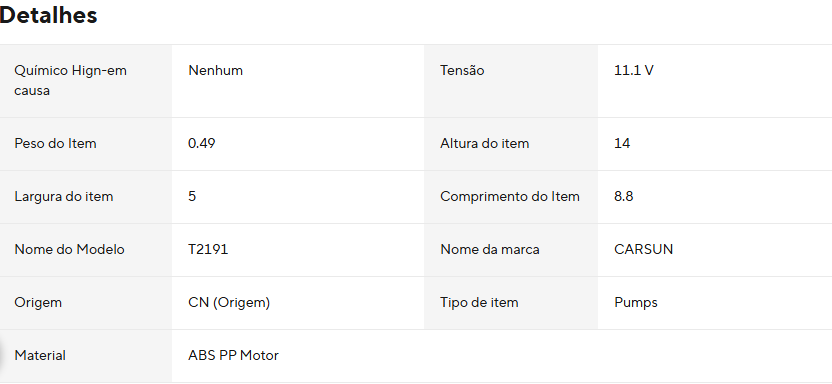This screenshot has height=384, width=832.
Task: Select the Largura do item label
Action: [x=64, y=197]
